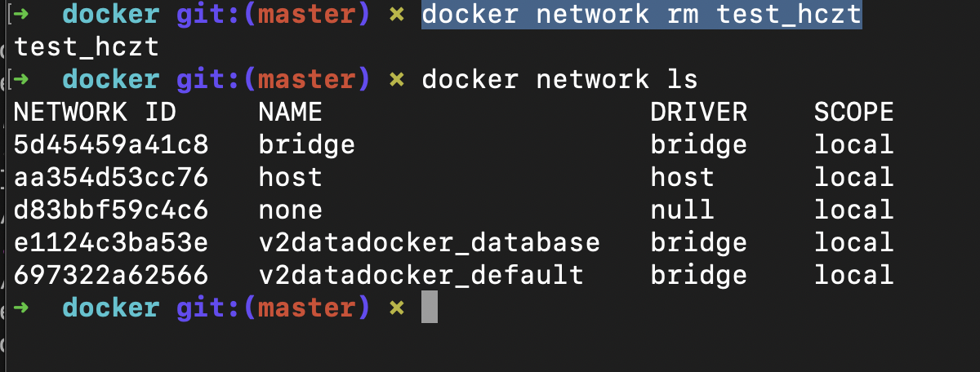Click the test_hczt output line

87,48
